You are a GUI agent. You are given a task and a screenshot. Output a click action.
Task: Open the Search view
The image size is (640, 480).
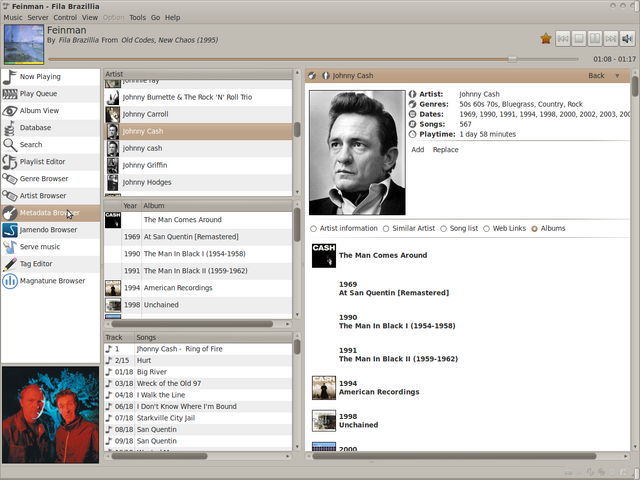pyautogui.click(x=50, y=145)
